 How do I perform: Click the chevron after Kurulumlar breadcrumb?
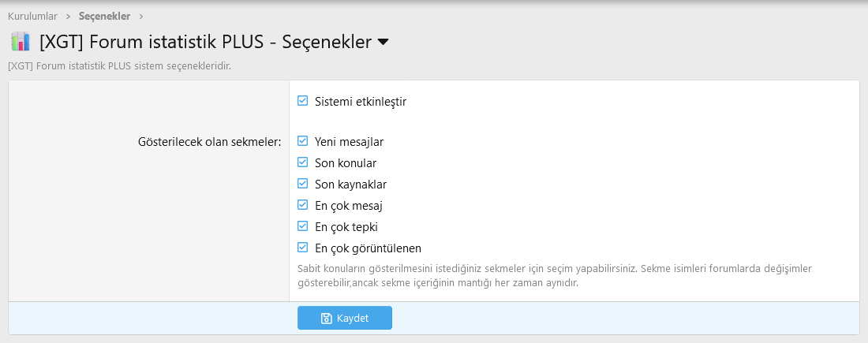68,16
